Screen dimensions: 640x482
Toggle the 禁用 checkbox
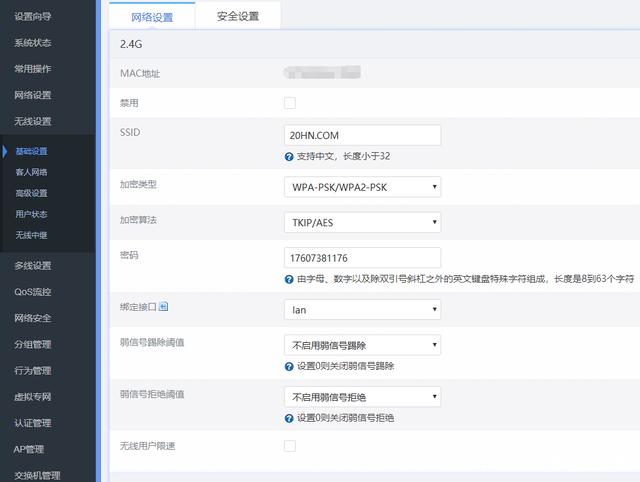(290, 103)
